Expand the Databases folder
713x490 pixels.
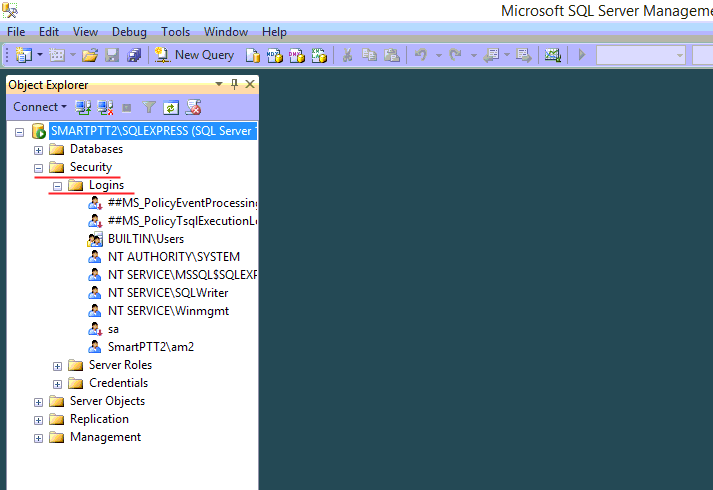38,150
